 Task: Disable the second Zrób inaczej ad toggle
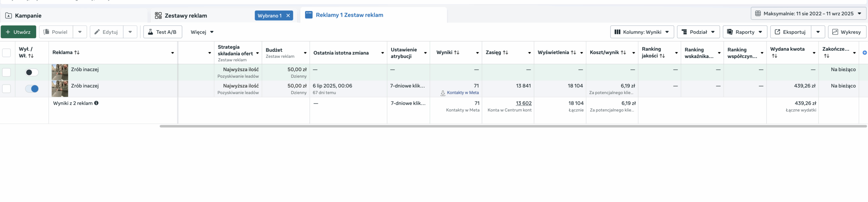pyautogui.click(x=32, y=89)
